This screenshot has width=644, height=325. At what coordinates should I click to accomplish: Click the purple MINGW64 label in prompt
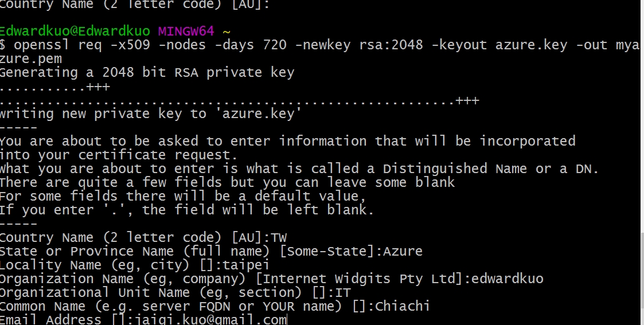186,31
